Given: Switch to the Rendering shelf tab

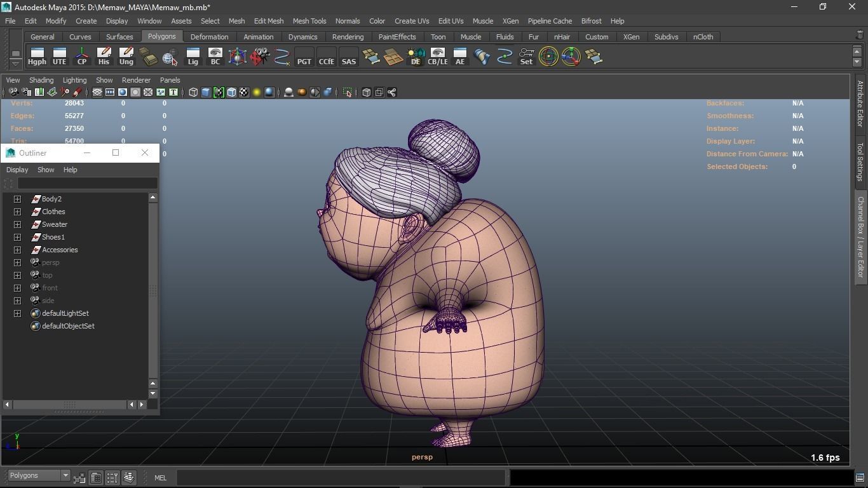Looking at the screenshot, I should coord(348,37).
